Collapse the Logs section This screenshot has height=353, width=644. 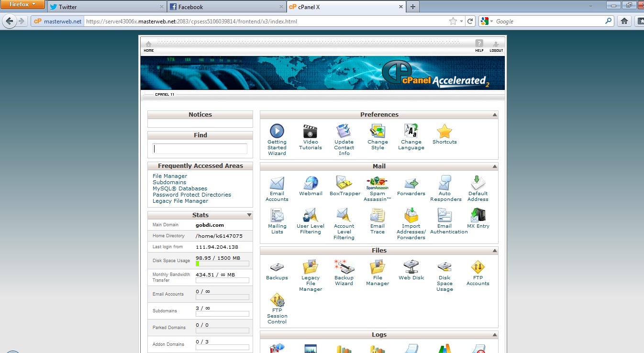494,335
